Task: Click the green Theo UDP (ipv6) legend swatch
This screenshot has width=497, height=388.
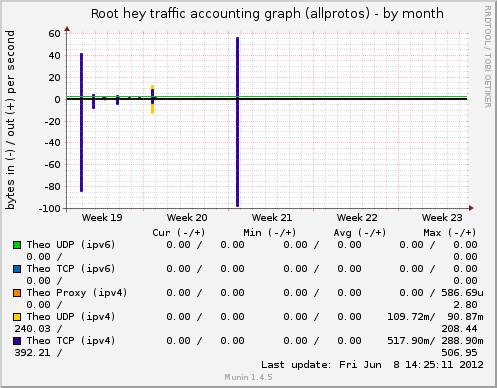Action: (17, 245)
